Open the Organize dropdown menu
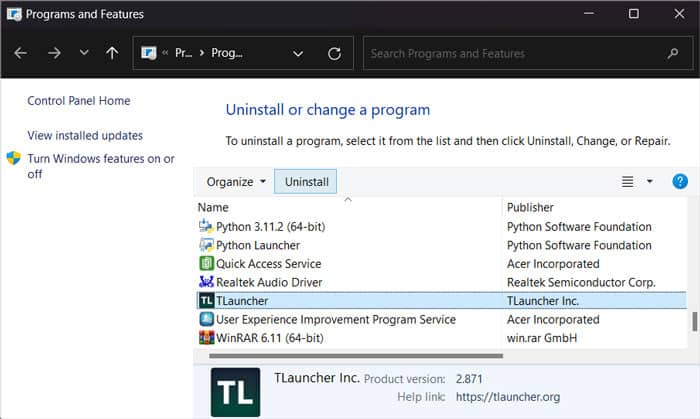Image resolution: width=700 pixels, height=419 pixels. (236, 182)
